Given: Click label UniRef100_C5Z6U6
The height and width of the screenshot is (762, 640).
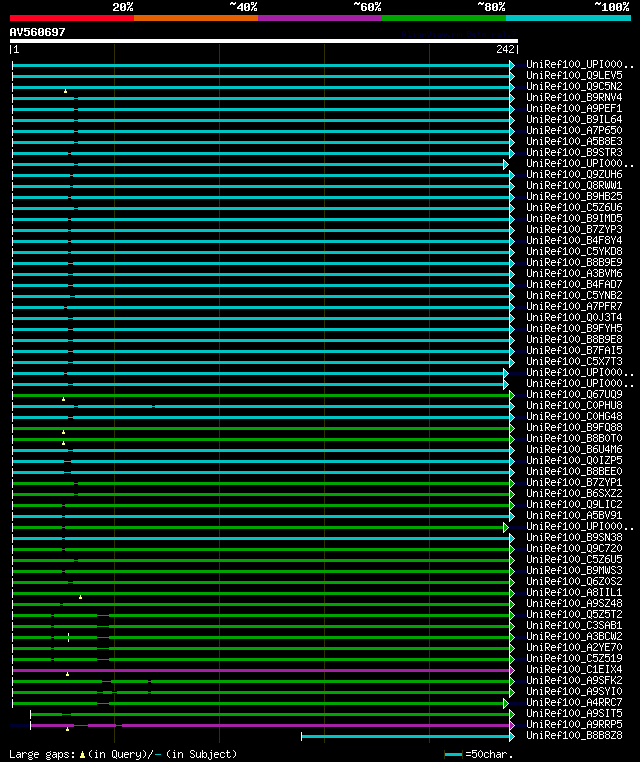Looking at the screenshot, I should click(574, 208).
